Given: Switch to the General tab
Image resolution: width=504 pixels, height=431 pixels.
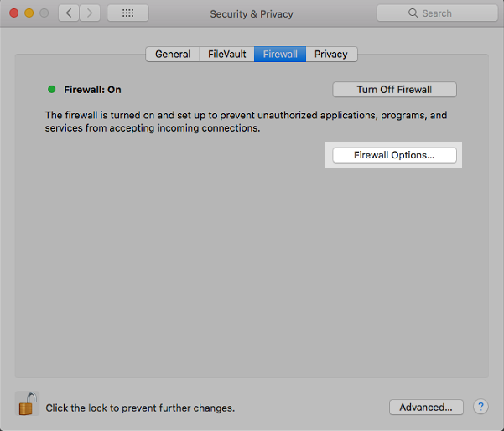Looking at the screenshot, I should [173, 54].
